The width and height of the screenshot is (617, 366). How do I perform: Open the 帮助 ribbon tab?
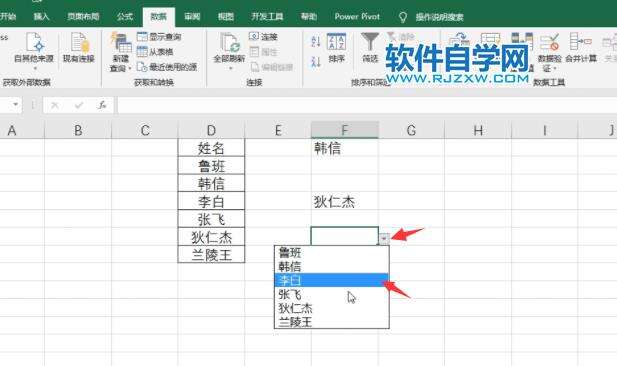309,17
